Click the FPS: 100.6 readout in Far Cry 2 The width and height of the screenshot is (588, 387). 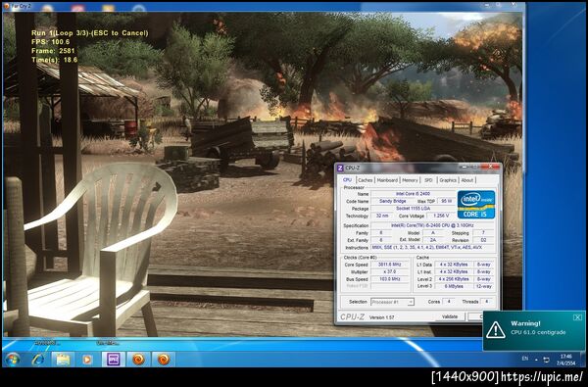click(51, 41)
